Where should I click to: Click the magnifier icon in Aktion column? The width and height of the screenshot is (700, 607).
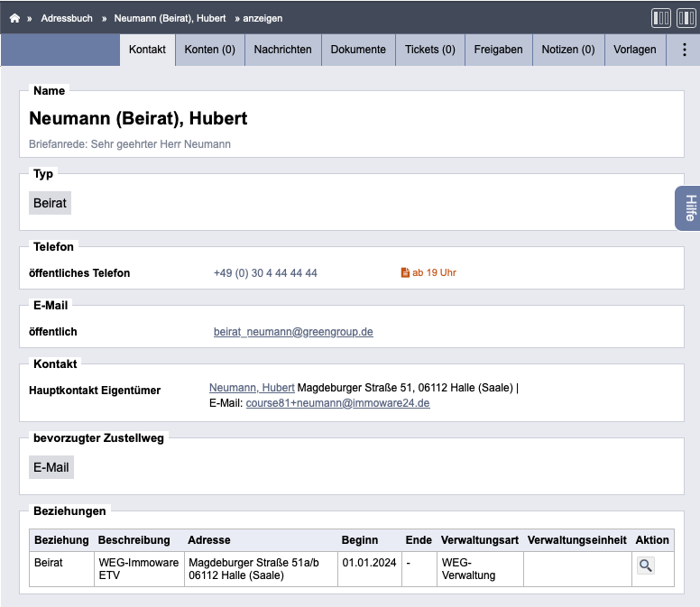click(x=646, y=566)
